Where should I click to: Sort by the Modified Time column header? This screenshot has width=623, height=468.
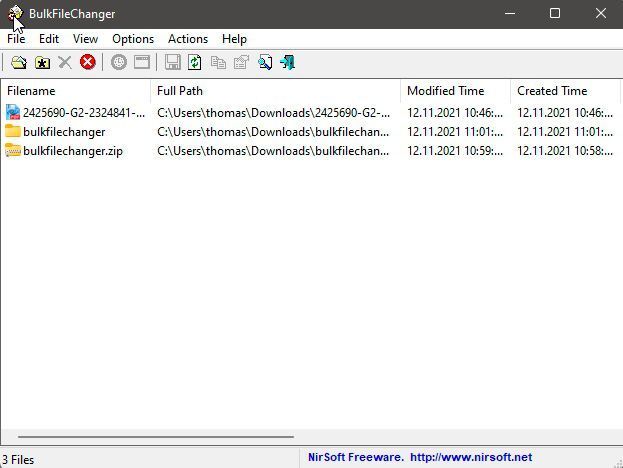point(455,91)
